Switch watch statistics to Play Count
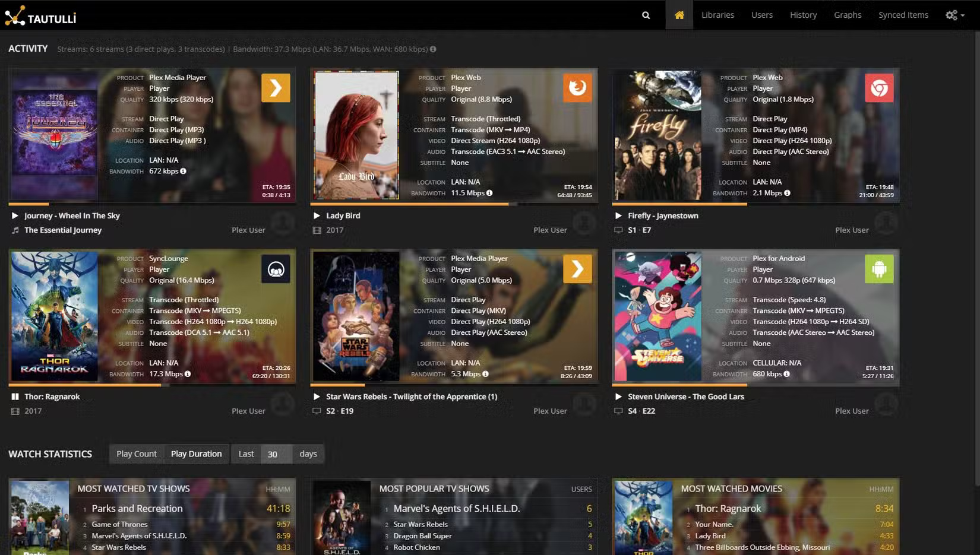The width and height of the screenshot is (980, 555). point(136,453)
